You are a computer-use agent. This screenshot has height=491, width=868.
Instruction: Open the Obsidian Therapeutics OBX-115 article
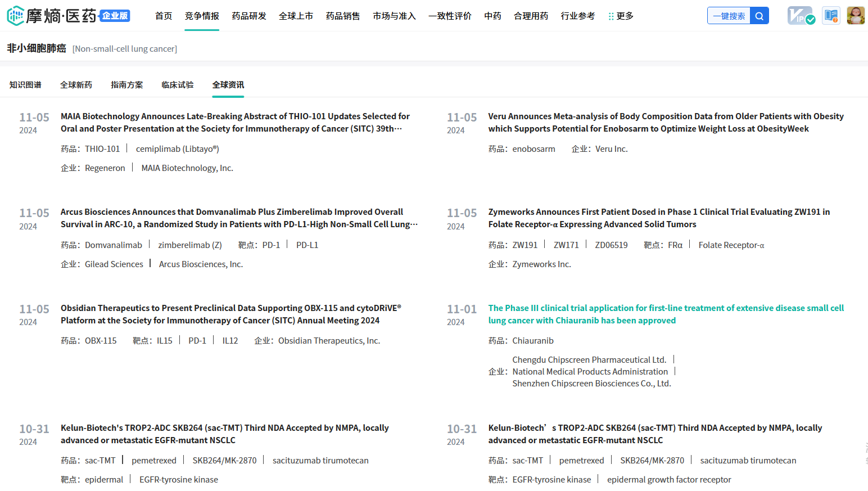tap(231, 314)
